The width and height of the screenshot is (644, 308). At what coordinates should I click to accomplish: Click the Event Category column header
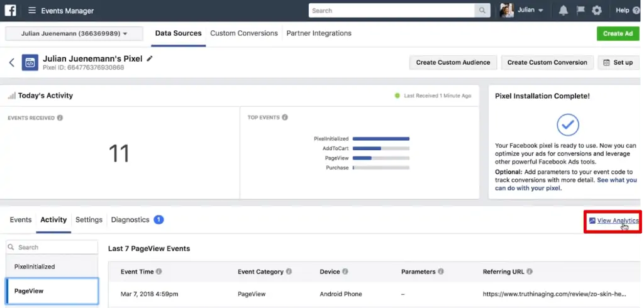coord(260,272)
